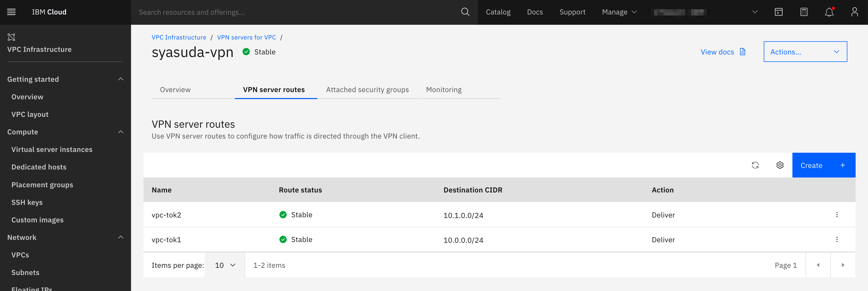Image resolution: width=868 pixels, height=291 pixels.
Task: Change items per page dropdown
Action: click(x=225, y=265)
